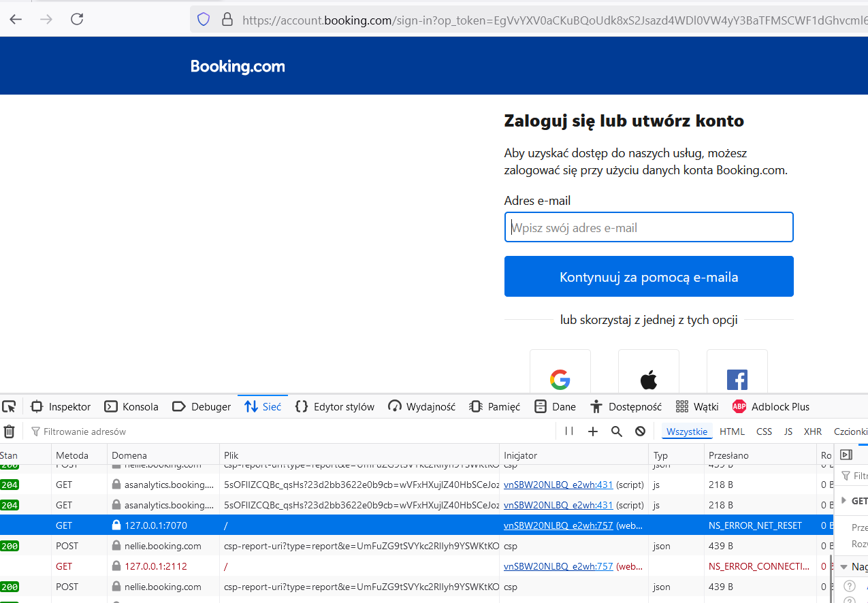The height and width of the screenshot is (603, 868).
Task: Sort requests by Stan column header
Action: coord(25,455)
